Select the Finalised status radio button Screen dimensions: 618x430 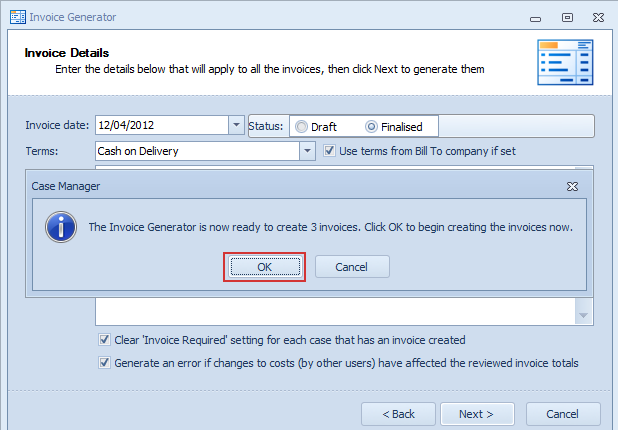tap(371, 127)
